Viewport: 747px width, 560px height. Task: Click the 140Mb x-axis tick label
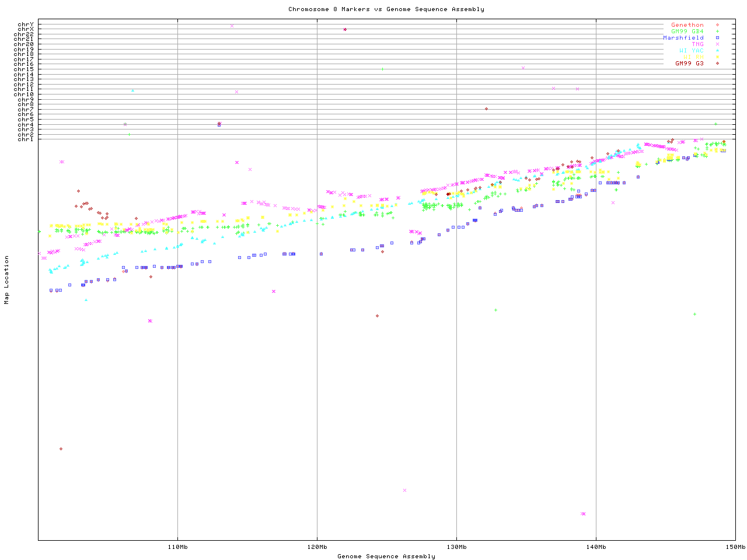coord(596,547)
